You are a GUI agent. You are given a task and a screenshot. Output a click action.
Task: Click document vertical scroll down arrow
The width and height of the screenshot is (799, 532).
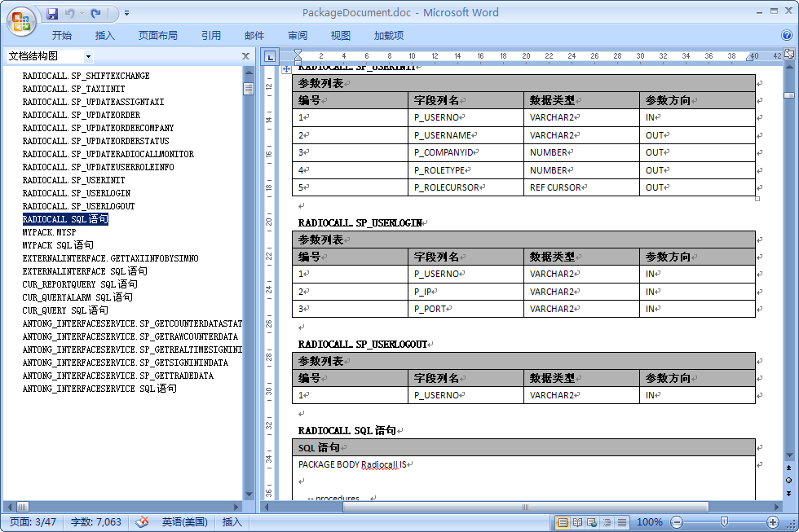pos(789,455)
